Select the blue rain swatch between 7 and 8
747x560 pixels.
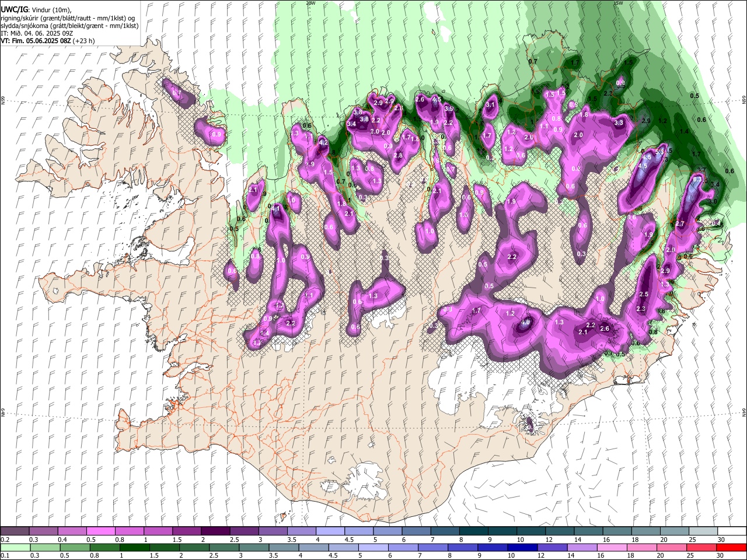(432, 547)
